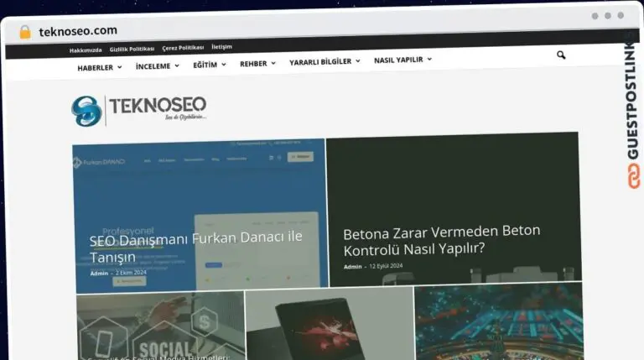Click the search magnifier icon
The height and width of the screenshot is (360, 644).
(x=561, y=55)
